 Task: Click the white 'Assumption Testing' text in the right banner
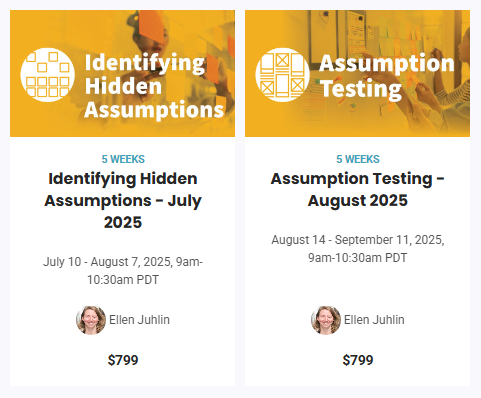pyautogui.click(x=387, y=76)
